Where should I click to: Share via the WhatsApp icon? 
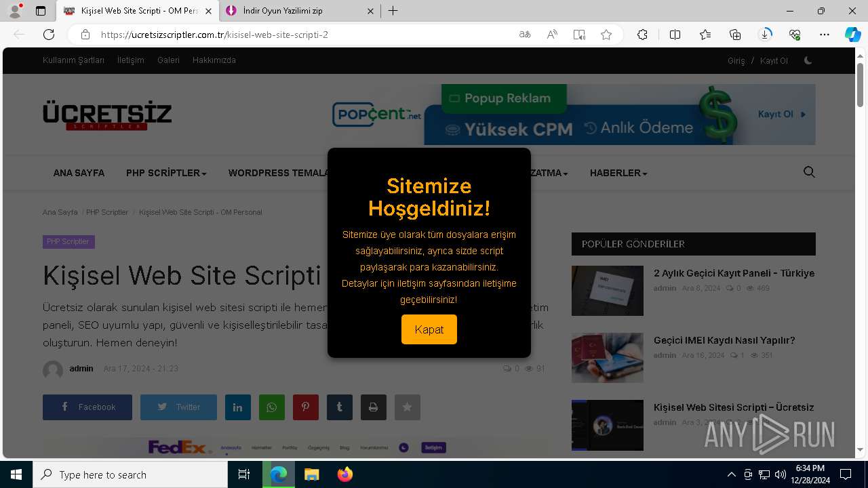coord(272,407)
